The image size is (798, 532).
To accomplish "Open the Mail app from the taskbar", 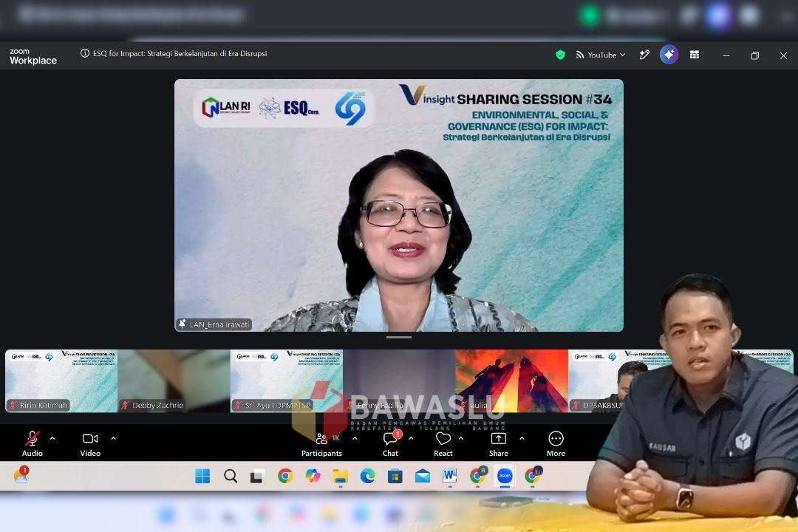I will tap(423, 476).
